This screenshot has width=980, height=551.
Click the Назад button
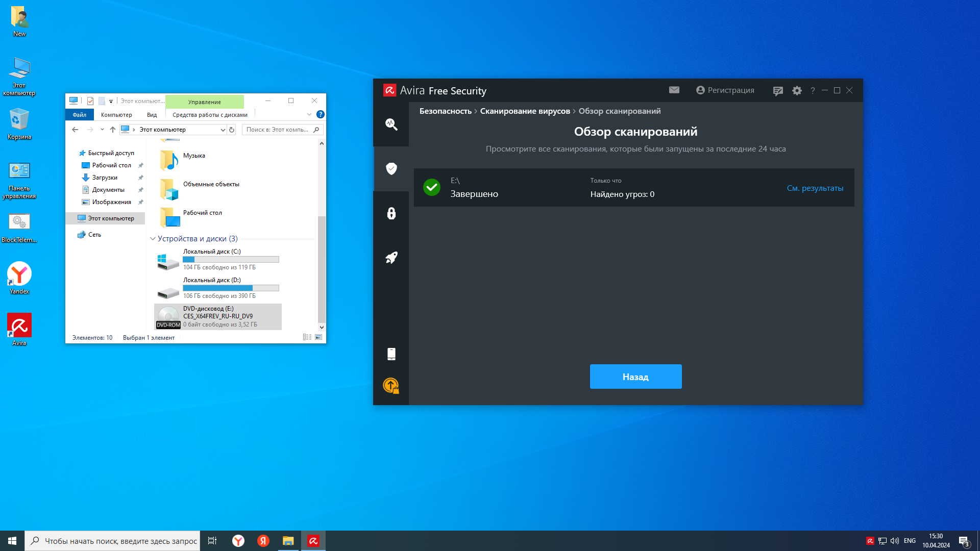pos(635,377)
